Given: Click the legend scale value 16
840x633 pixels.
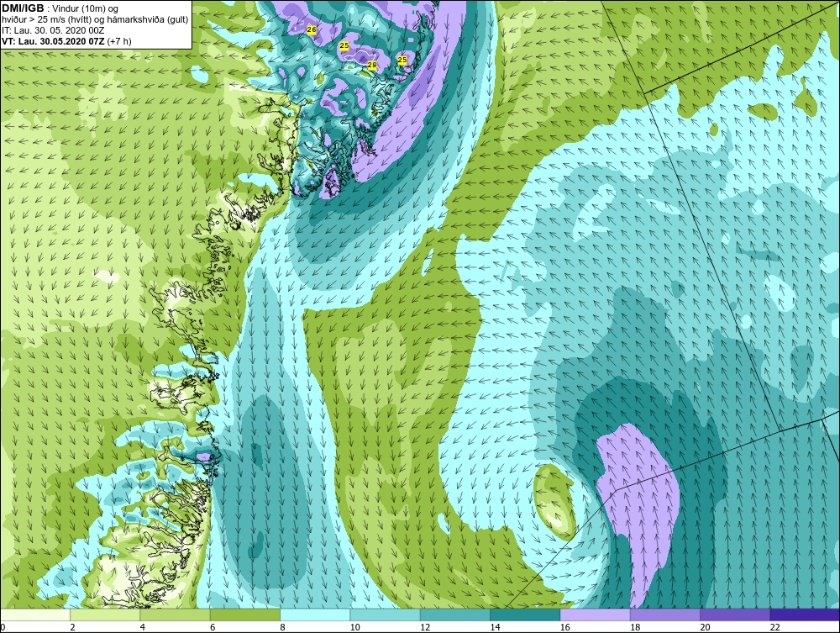Looking at the screenshot, I should pyautogui.click(x=564, y=627).
